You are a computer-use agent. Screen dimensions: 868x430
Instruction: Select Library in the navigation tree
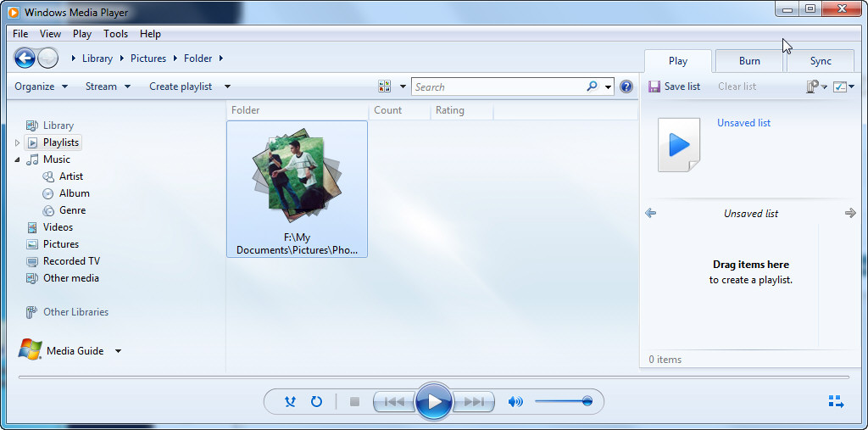click(58, 126)
